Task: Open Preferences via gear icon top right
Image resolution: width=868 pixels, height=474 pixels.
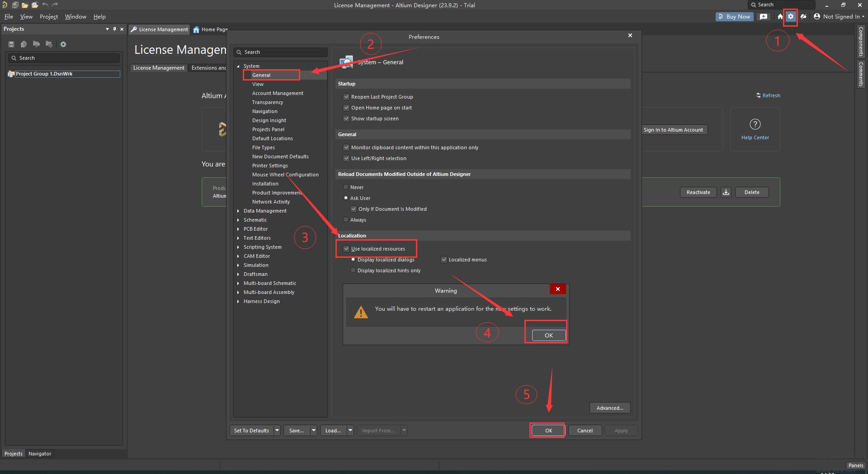Action: click(x=791, y=16)
